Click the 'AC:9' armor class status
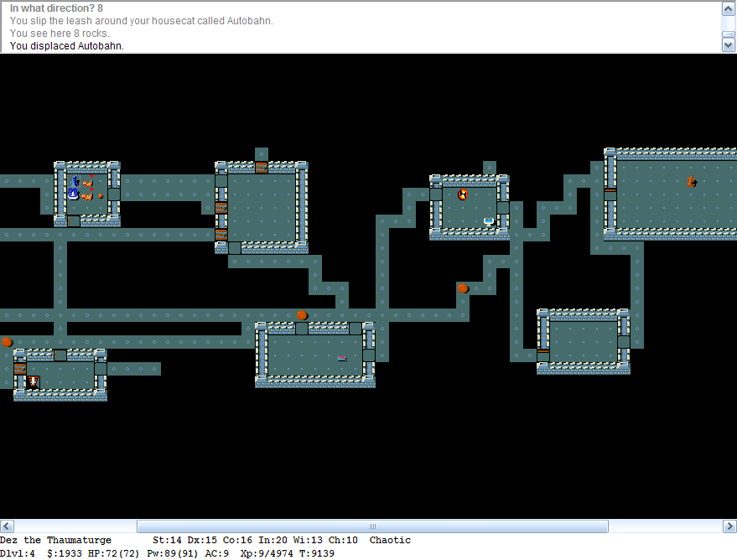 click(x=216, y=553)
